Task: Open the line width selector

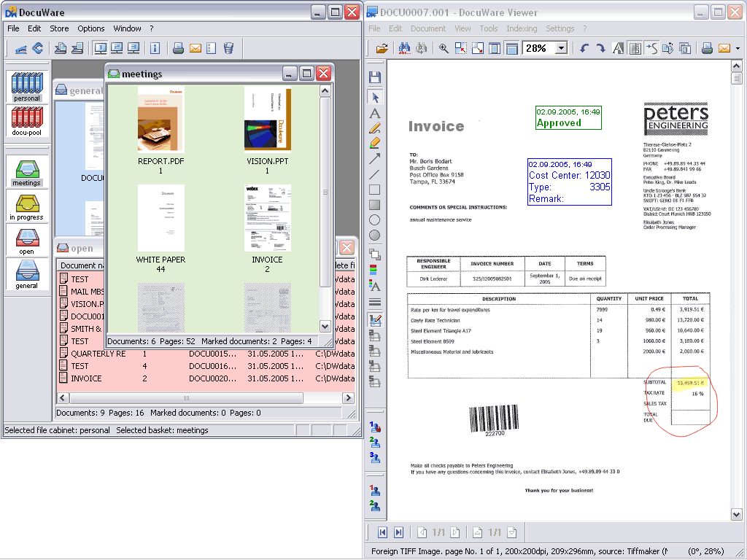Action: 375,302
